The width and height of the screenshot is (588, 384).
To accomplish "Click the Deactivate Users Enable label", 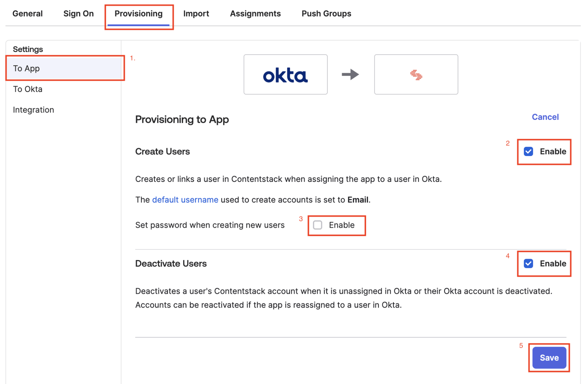I will pos(553,263).
